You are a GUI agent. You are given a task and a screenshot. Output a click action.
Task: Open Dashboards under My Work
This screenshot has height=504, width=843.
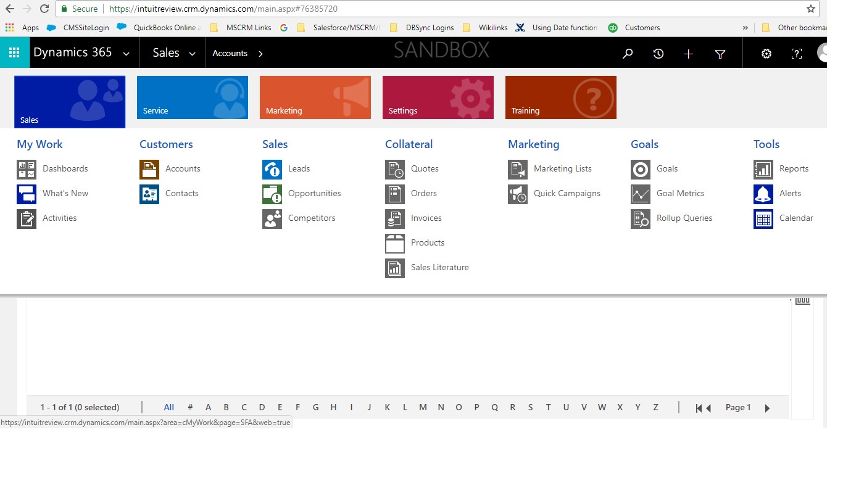[65, 168]
